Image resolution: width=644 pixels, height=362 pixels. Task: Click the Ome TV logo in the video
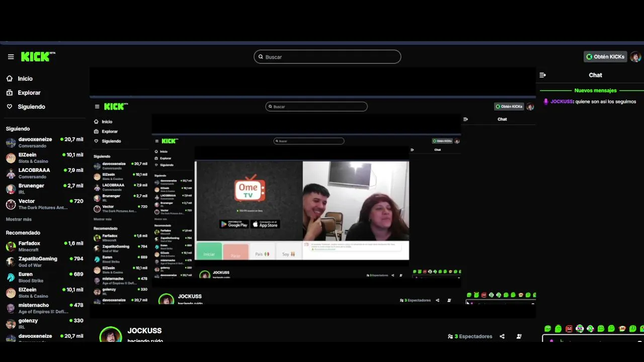pyautogui.click(x=250, y=188)
